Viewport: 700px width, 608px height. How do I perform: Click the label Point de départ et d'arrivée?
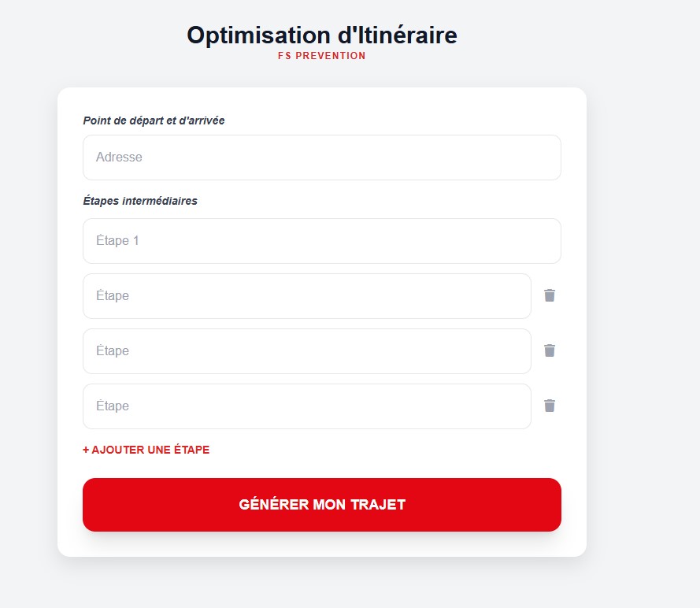click(154, 120)
